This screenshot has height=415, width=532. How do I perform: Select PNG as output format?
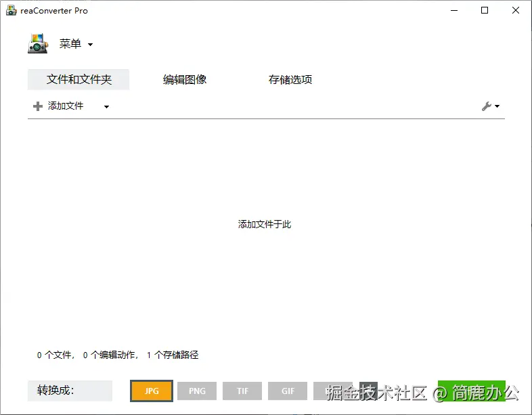(x=197, y=391)
